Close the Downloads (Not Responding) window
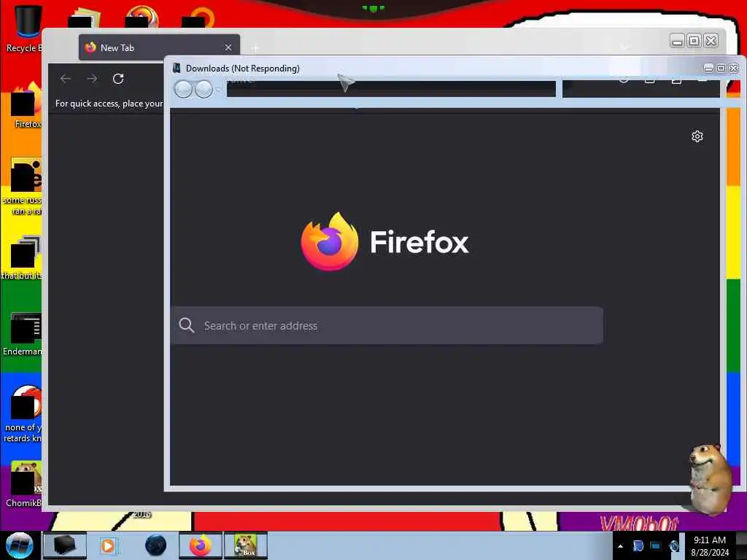This screenshot has width=747, height=560. (734, 68)
